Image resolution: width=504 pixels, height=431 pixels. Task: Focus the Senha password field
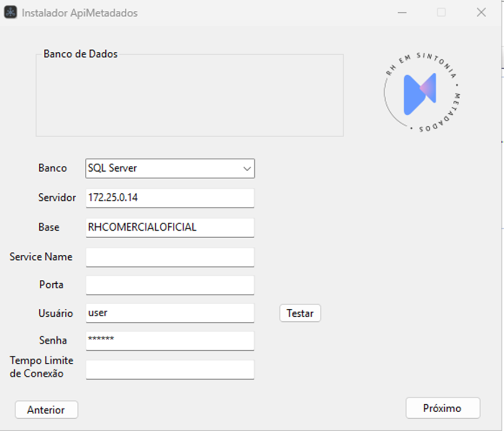170,341
